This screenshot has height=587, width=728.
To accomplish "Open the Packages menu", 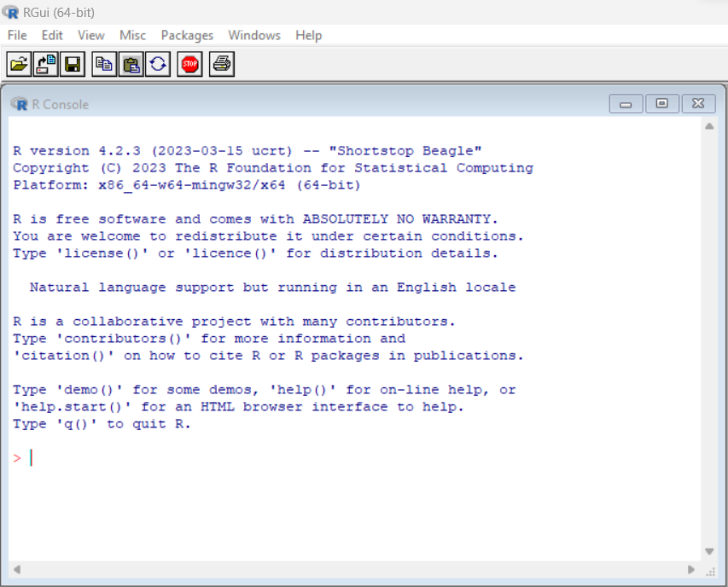I will point(187,35).
